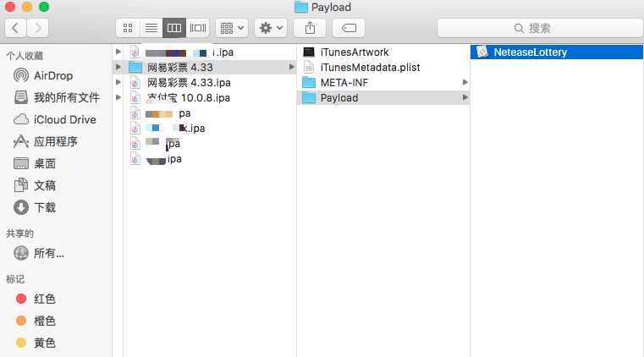Open 桌面 in the sidebar
The height and width of the screenshot is (357, 644).
pyautogui.click(x=35, y=163)
